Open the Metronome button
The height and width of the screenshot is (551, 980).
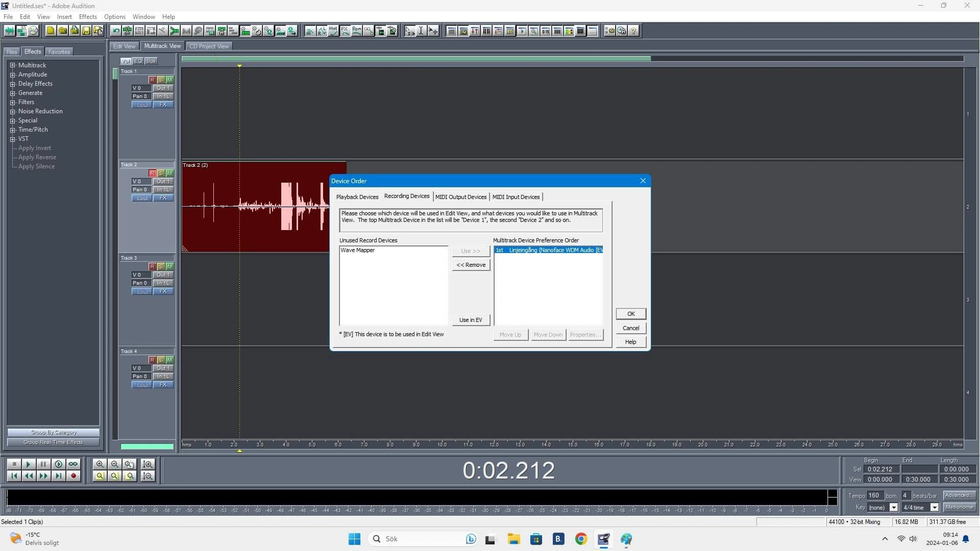[x=959, y=507]
